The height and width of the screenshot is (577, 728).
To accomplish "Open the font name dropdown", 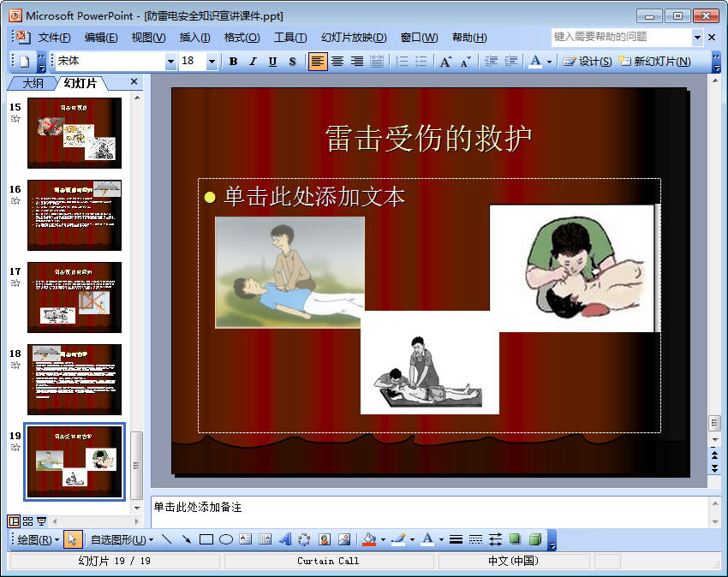I will coord(170,62).
